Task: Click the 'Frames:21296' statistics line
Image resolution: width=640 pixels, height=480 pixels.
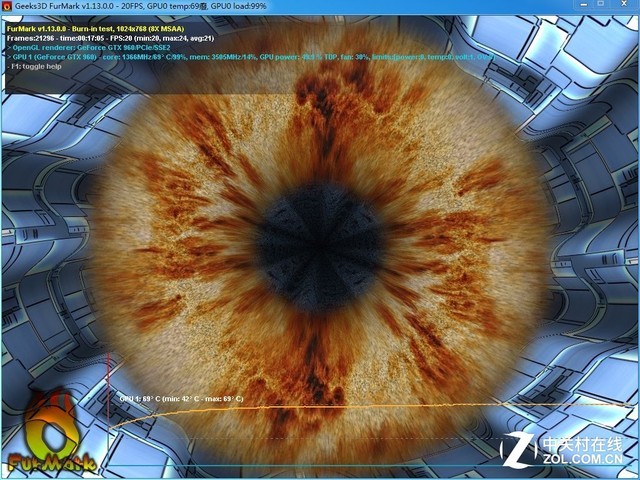Action: (110, 38)
